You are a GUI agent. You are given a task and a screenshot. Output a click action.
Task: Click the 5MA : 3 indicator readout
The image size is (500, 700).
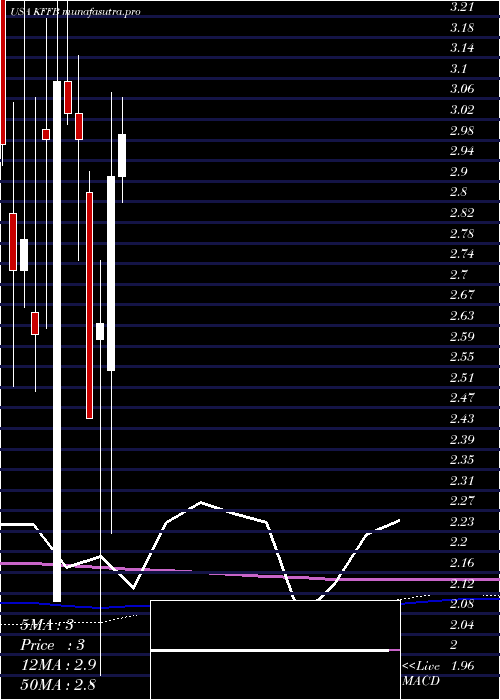coord(47,625)
